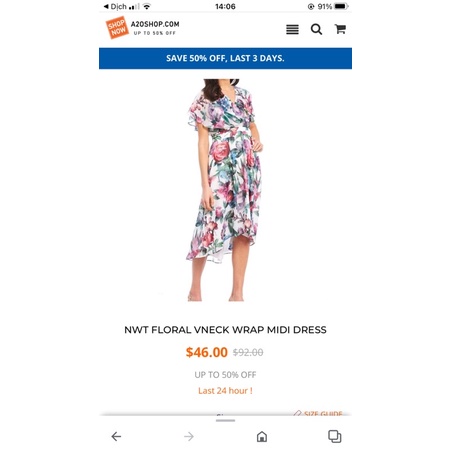The image size is (450, 450).
Task: Open the shopping cart icon
Action: [x=340, y=29]
